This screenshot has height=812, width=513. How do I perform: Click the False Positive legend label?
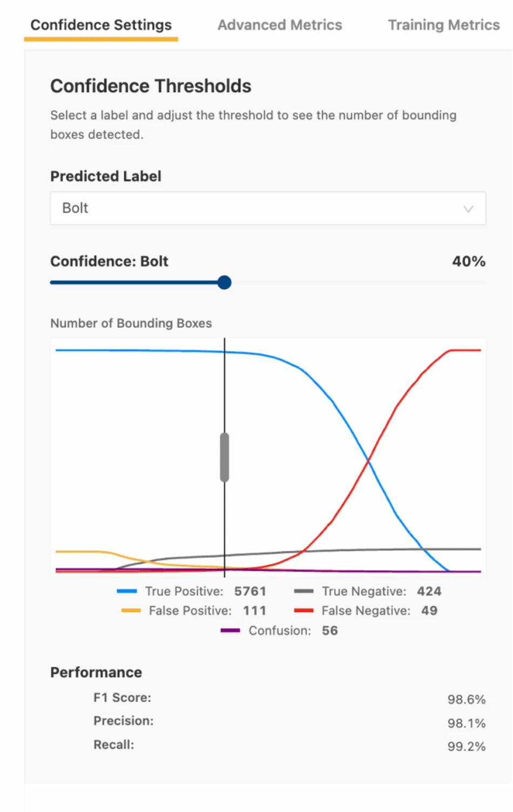(190, 611)
